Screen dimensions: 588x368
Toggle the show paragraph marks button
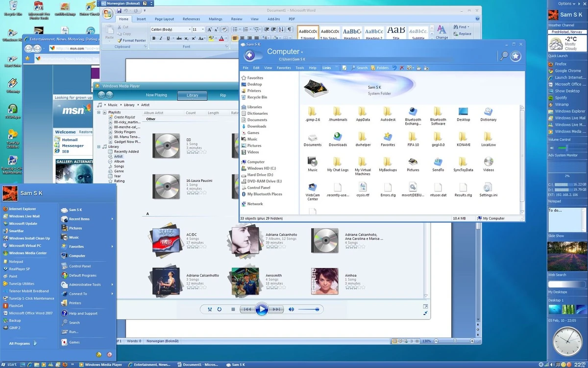[x=290, y=29]
